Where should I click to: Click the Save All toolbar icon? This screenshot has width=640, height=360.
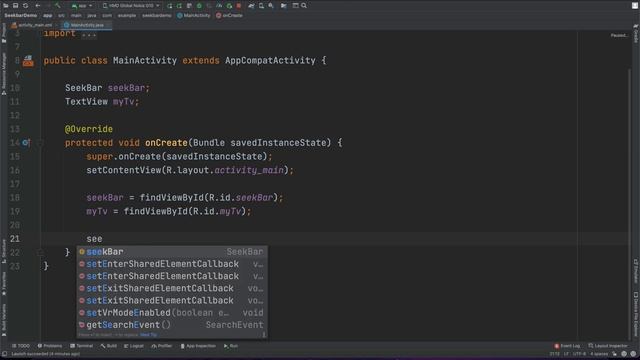point(16,6)
